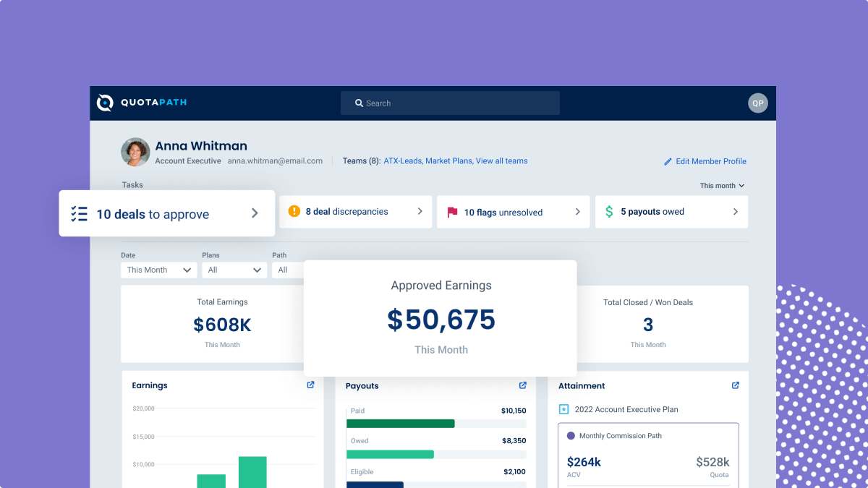Click the Paid payouts progress bar
The image size is (868, 488).
point(436,424)
